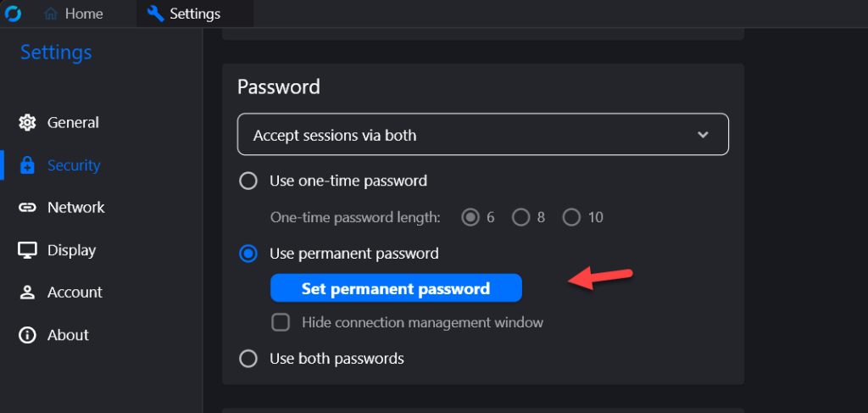The width and height of the screenshot is (868, 413).
Task: Click the General gear icon
Action: (x=27, y=122)
